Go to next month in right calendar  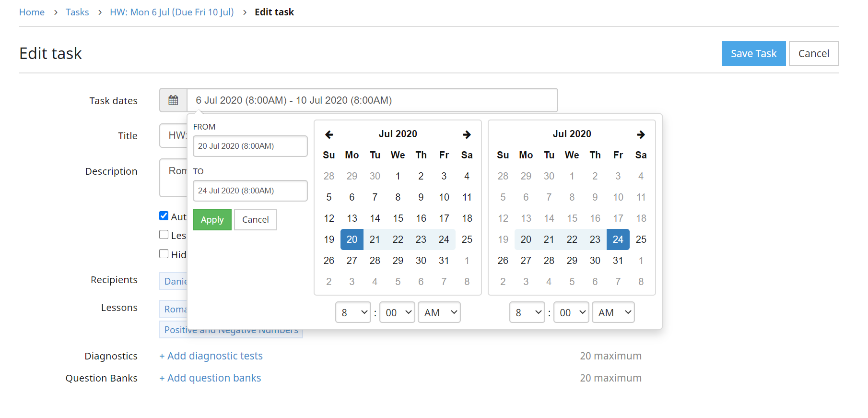(x=641, y=134)
